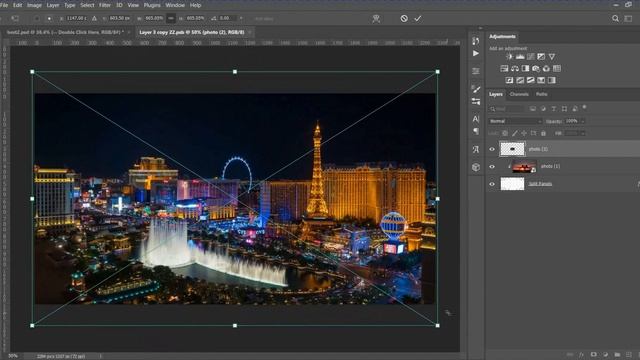Image resolution: width=640 pixels, height=360 pixels.
Task: Open the 3D panel cube icon
Action: [x=476, y=167]
